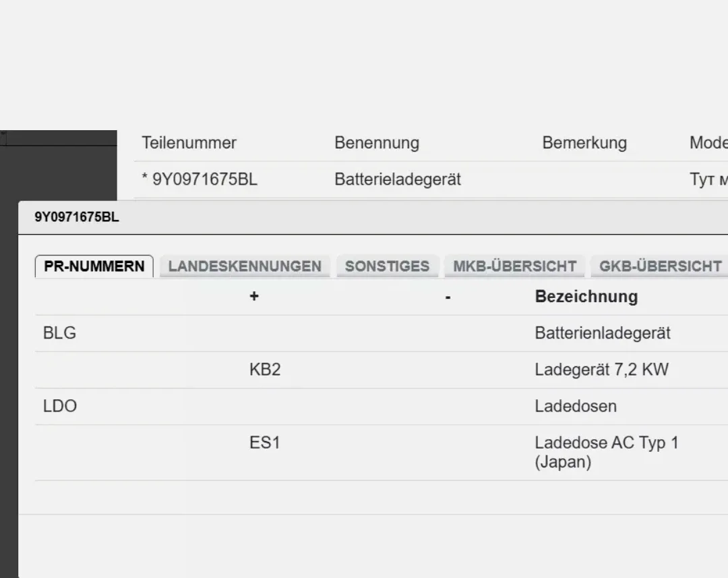Click the Bezeichnung column header in the popup
The height and width of the screenshot is (578, 728).
(585, 296)
